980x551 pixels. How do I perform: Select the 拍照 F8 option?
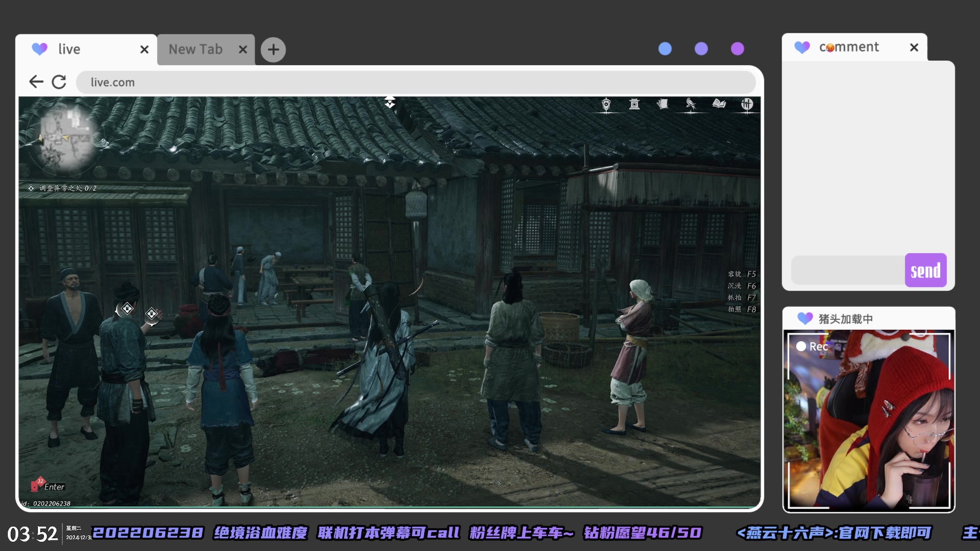(742, 309)
